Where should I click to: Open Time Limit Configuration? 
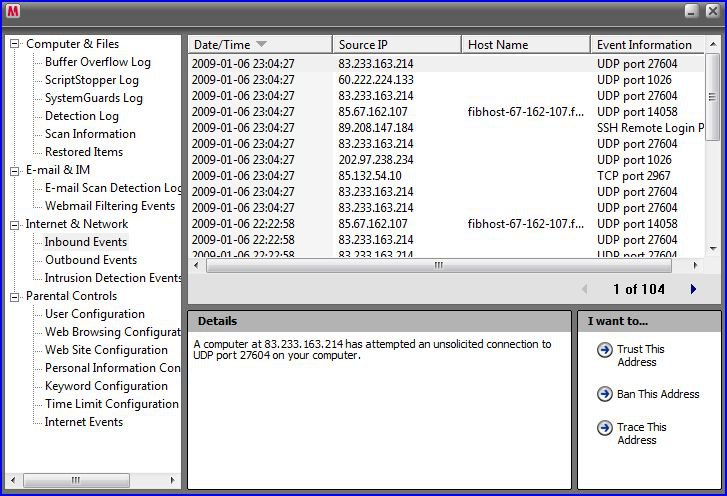tap(112, 404)
